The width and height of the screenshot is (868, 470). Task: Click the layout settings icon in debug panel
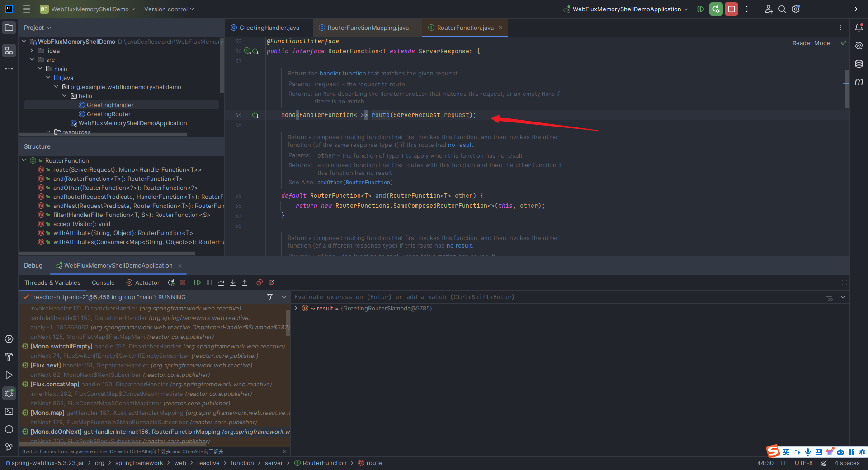pyautogui.click(x=844, y=282)
